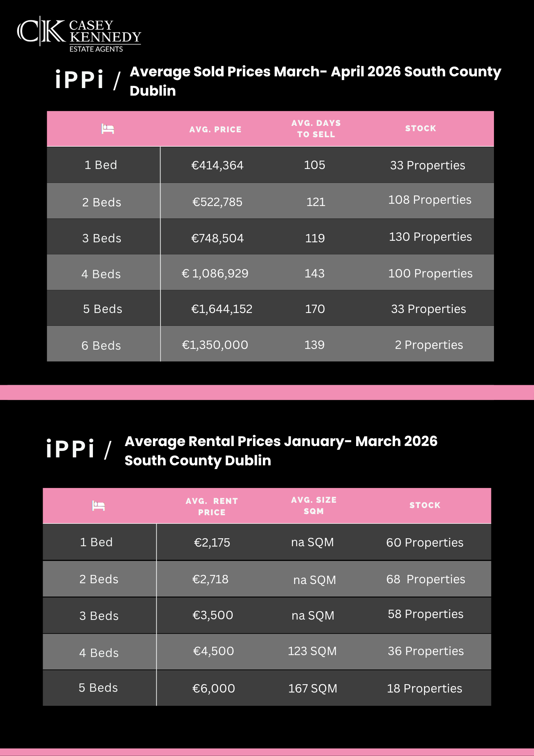Click the pink divider band between the tables
534x756 pixels.
tap(267, 392)
